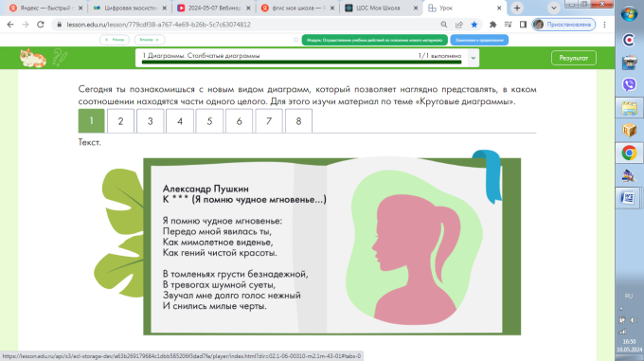The height and width of the screenshot is (361, 644).
Task: Click the question mark help icon
Action: [60, 58]
